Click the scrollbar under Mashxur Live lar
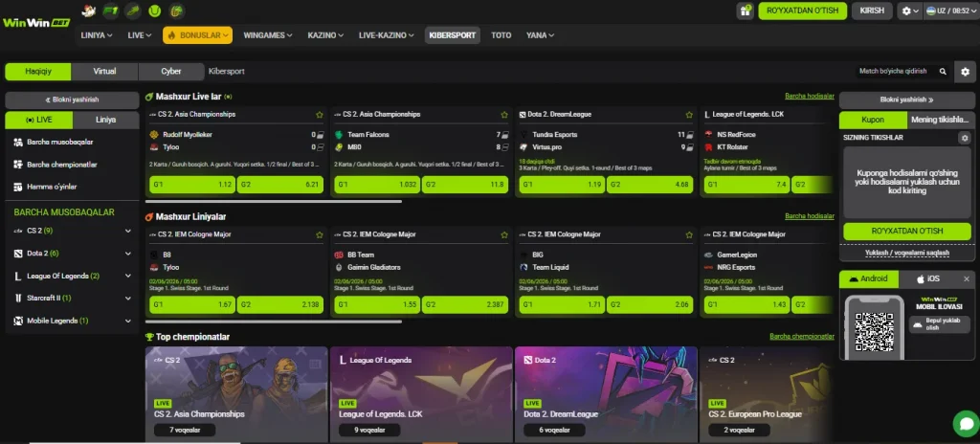 (x=273, y=201)
